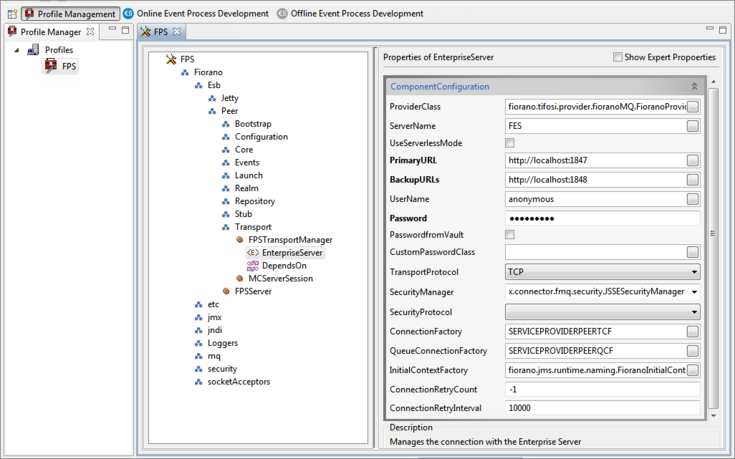Click the MCServerSession component icon

pos(240,278)
